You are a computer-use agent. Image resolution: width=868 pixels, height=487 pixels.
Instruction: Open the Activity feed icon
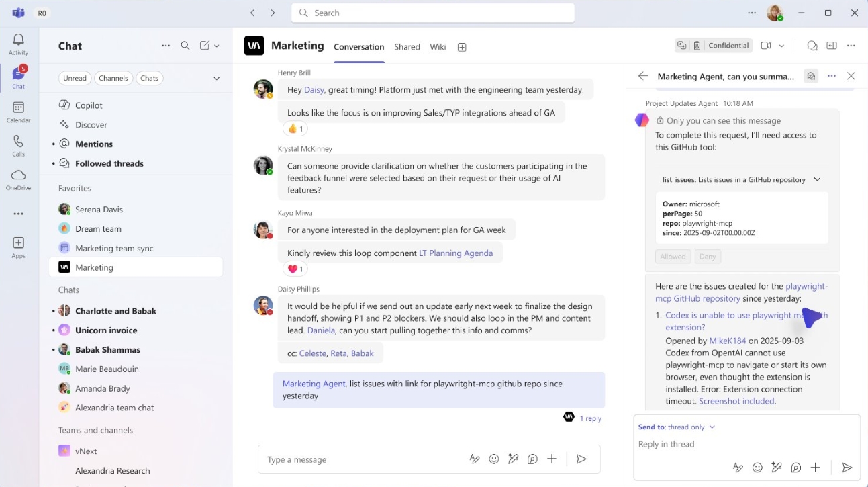point(18,44)
